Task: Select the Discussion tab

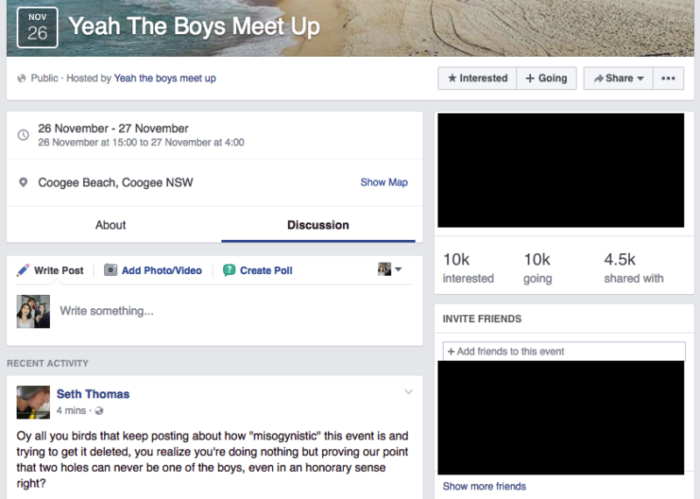Action: point(318,225)
